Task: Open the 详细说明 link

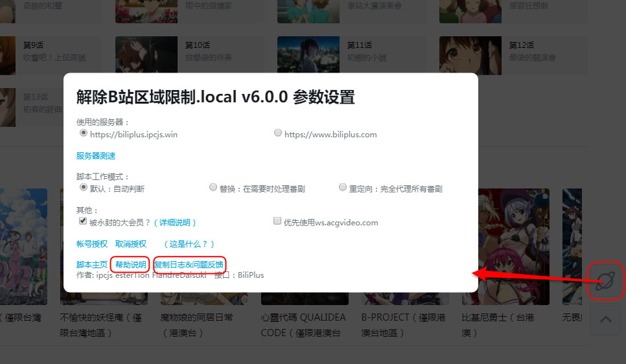Action: [x=175, y=222]
